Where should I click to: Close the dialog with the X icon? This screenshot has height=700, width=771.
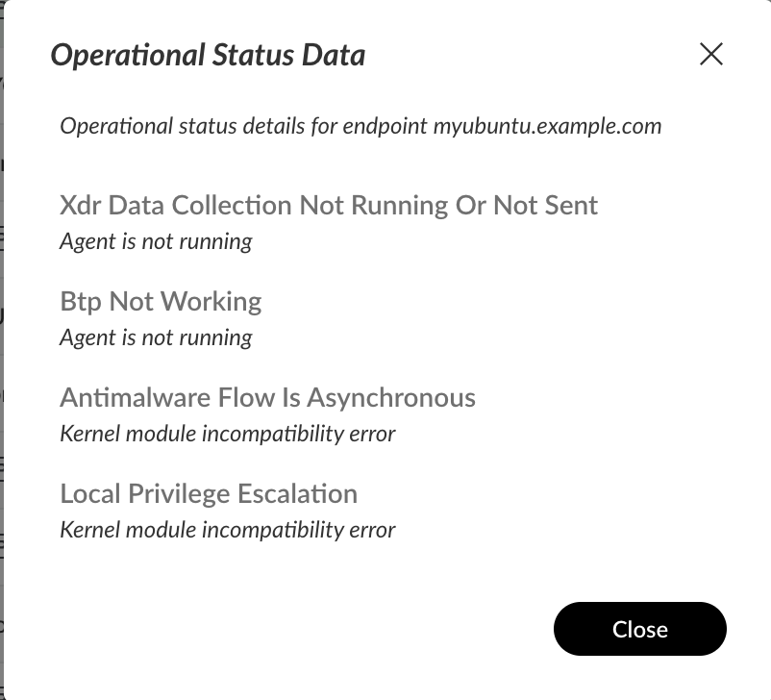pyautogui.click(x=711, y=54)
